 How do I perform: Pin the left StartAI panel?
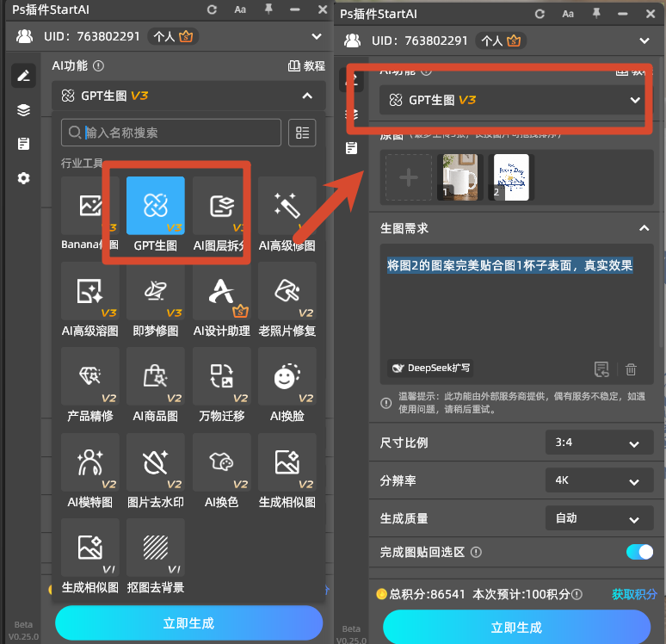(x=268, y=9)
